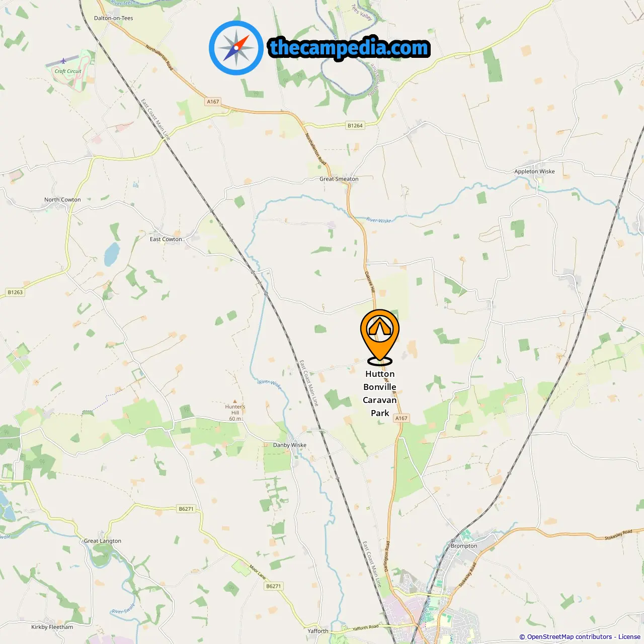Click the A167 shield below the caravan park
The height and width of the screenshot is (644, 644).
tap(401, 418)
